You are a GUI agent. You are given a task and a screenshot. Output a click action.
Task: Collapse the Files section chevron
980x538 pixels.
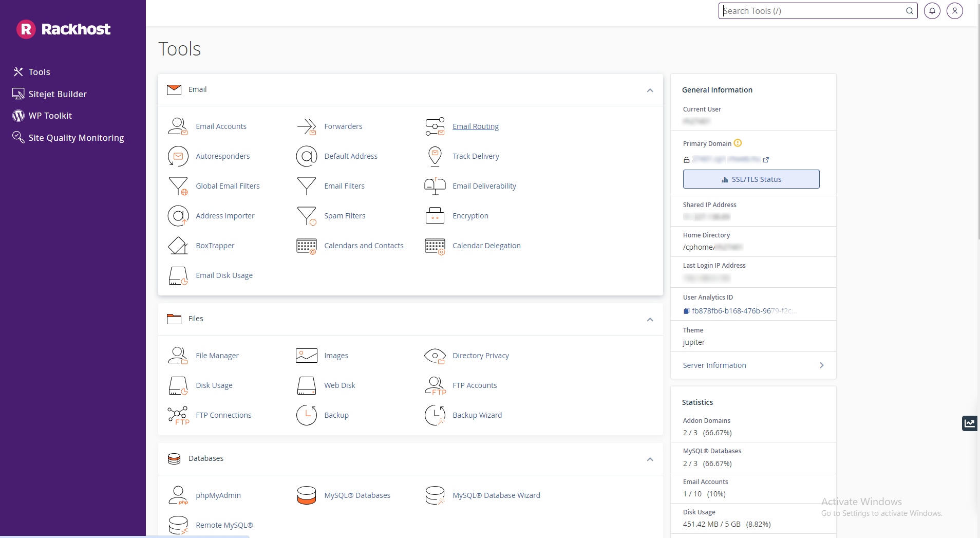point(650,320)
